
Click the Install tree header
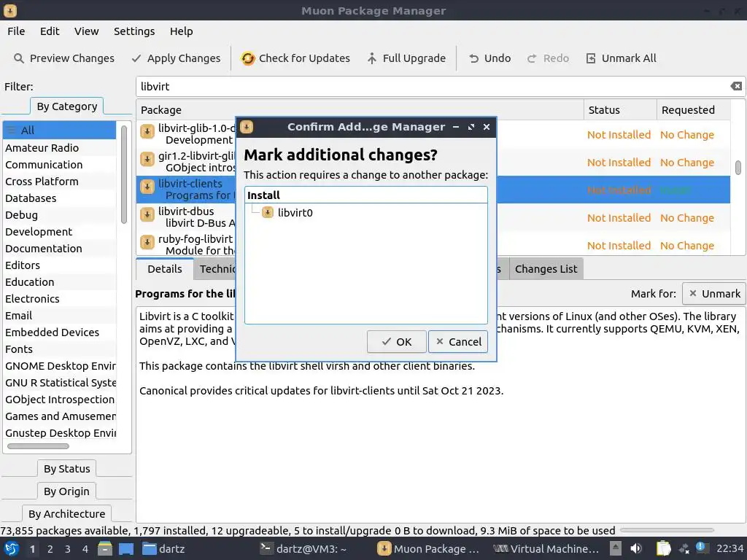[366, 195]
